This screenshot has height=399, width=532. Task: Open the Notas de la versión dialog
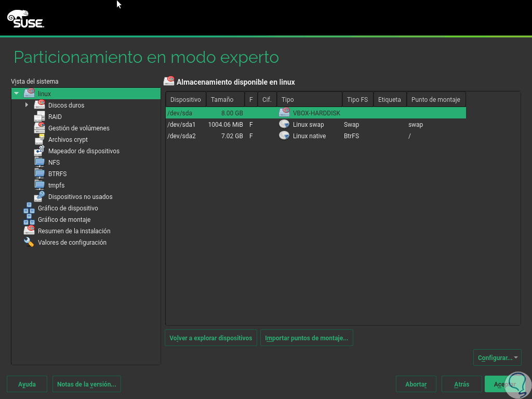click(x=86, y=384)
